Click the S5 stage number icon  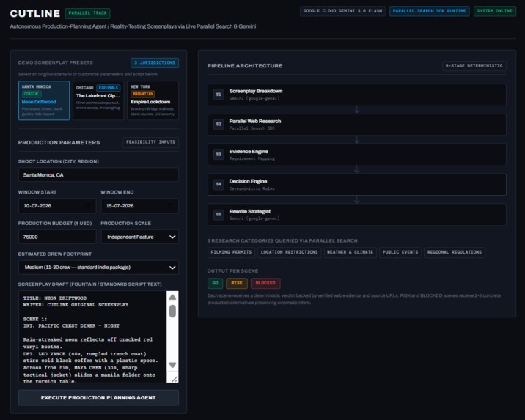tap(219, 214)
